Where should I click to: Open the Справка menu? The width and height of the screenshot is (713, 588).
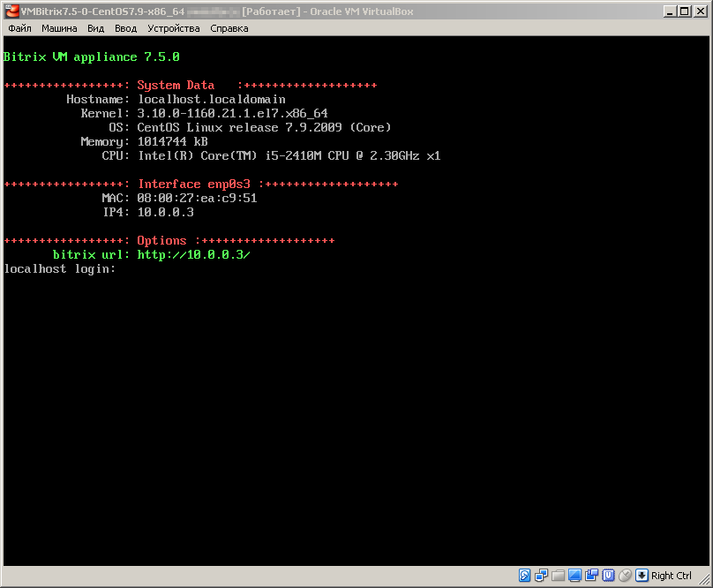[229, 28]
